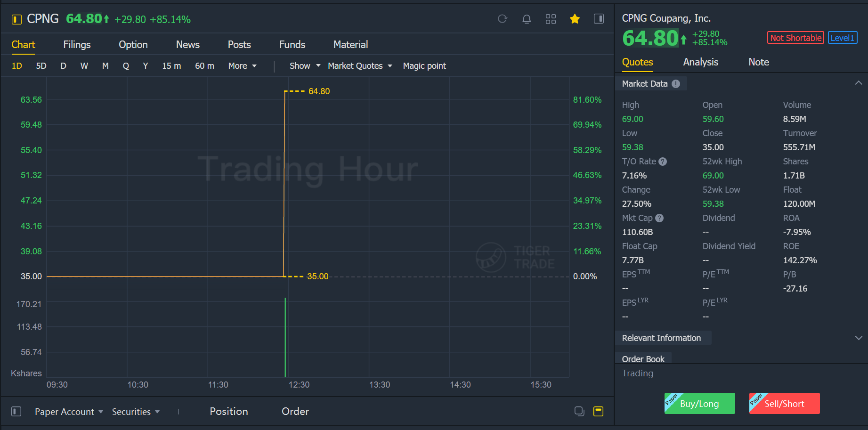Toggle the yellow favorite star
The height and width of the screenshot is (430, 868).
pyautogui.click(x=575, y=19)
